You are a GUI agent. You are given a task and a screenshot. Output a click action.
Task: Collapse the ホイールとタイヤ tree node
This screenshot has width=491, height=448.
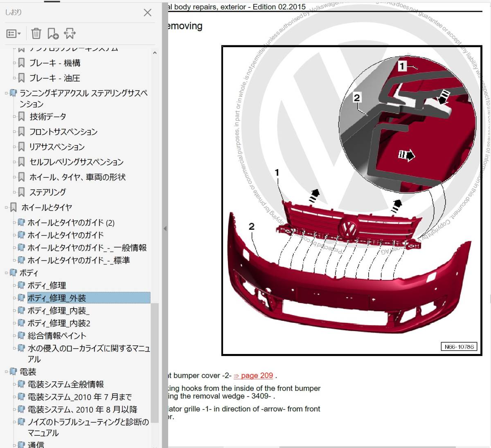(x=7, y=208)
